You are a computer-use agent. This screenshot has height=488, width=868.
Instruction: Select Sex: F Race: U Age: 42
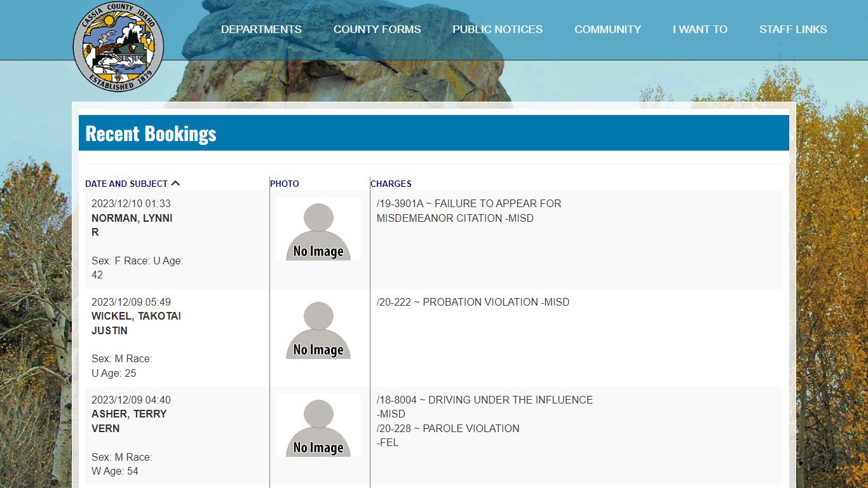tap(137, 268)
